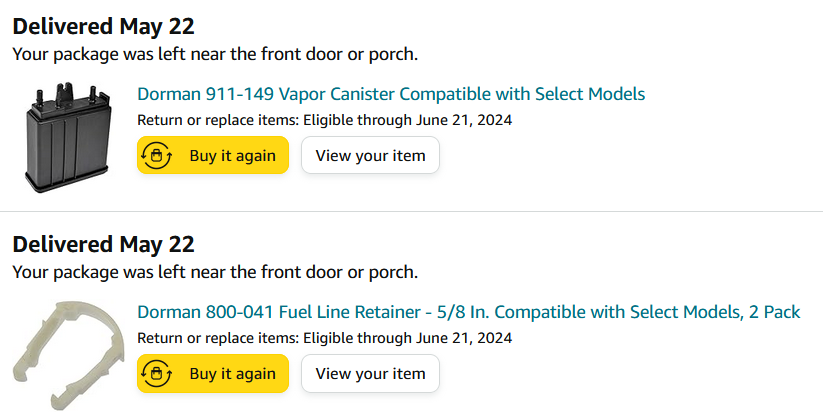This screenshot has height=420, width=823.
Task: View your item for the Vapor Canister
Action: click(371, 155)
